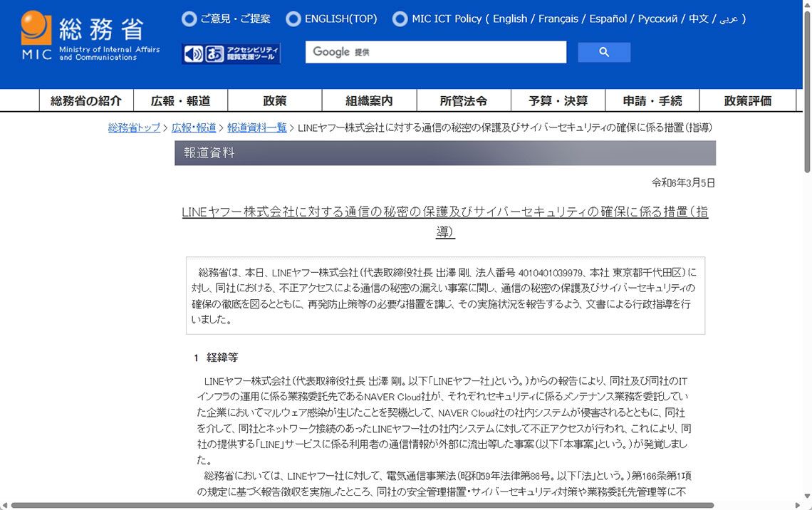The image size is (812, 510).
Task: Open ご意見・ご提案 link
Action: tap(235, 19)
